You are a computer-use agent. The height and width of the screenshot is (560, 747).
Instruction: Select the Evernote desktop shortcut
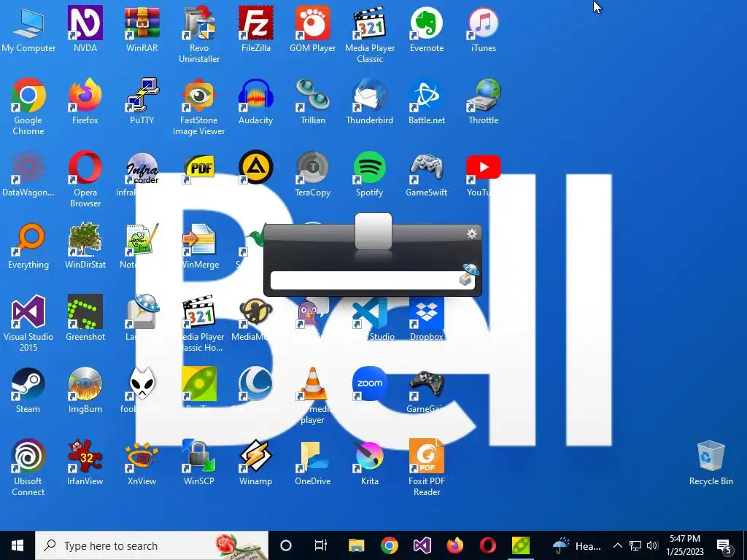[426, 29]
